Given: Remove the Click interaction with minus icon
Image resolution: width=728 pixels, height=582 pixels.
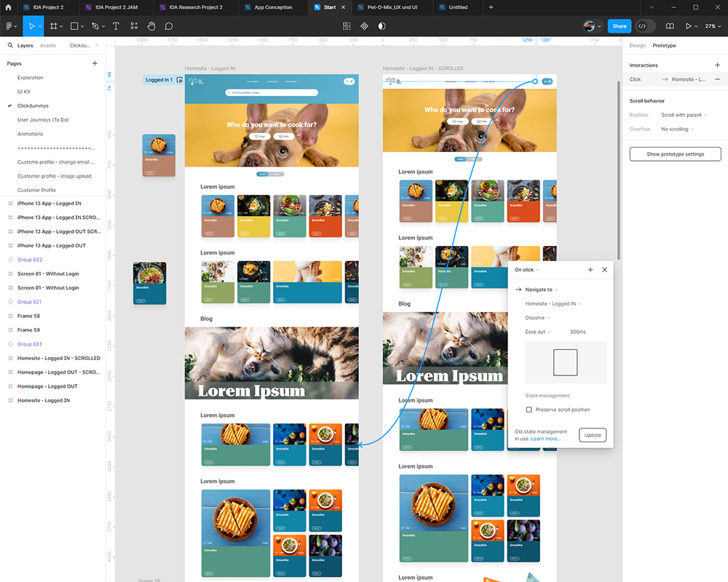Looking at the screenshot, I should [717, 79].
